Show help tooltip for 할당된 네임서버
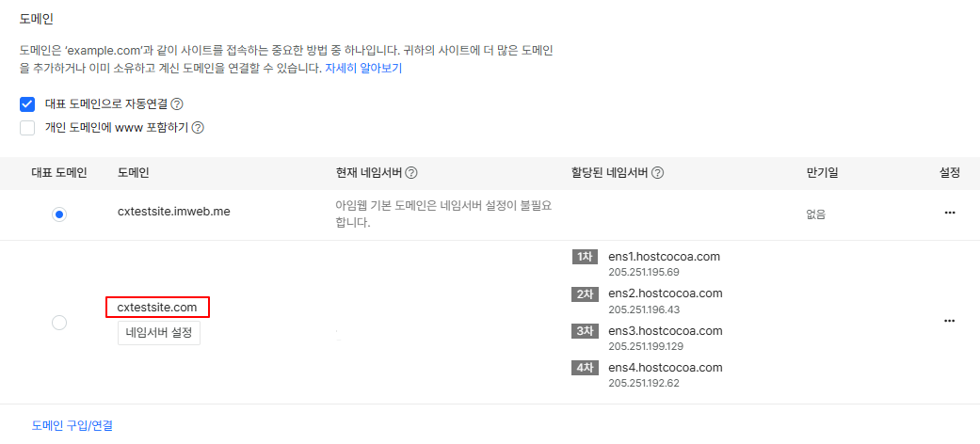Viewport: 980px width, 444px height. pos(657,173)
